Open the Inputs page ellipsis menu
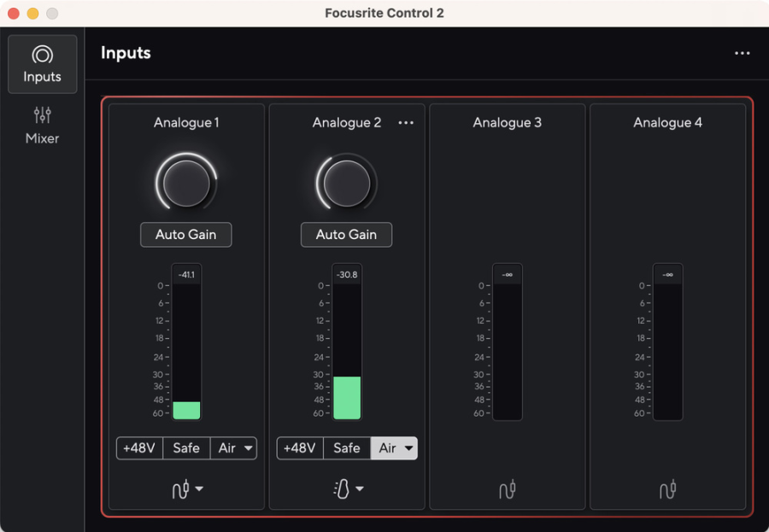 [742, 53]
